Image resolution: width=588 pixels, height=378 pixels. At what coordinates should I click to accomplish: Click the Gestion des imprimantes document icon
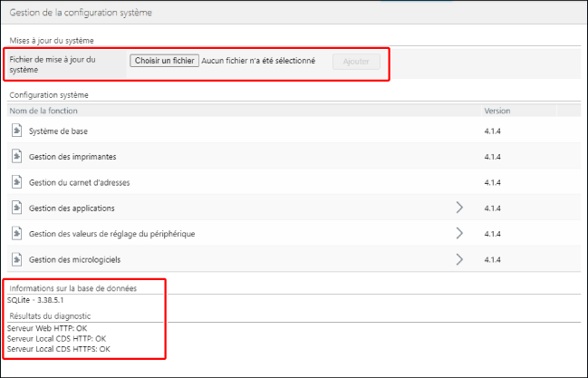click(x=16, y=157)
